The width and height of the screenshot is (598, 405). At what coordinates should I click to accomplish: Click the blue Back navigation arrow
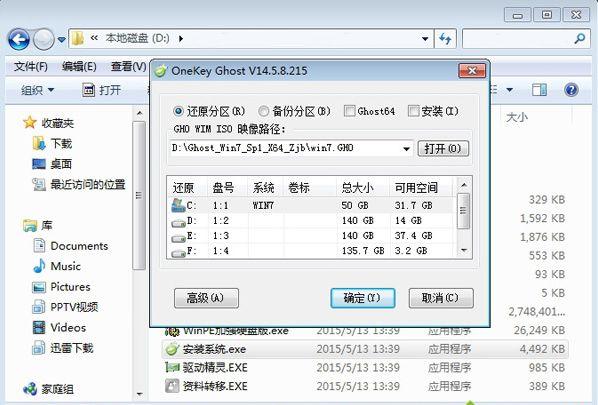click(19, 39)
